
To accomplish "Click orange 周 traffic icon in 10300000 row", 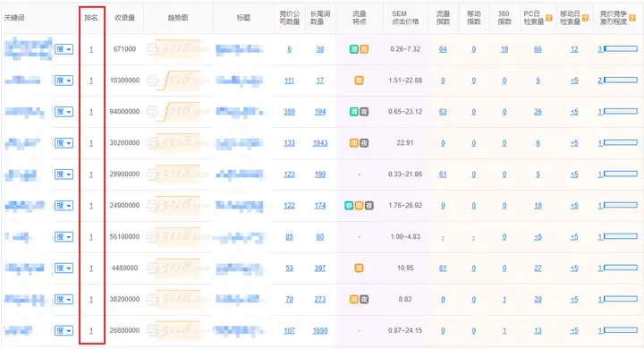I will 359,81.
